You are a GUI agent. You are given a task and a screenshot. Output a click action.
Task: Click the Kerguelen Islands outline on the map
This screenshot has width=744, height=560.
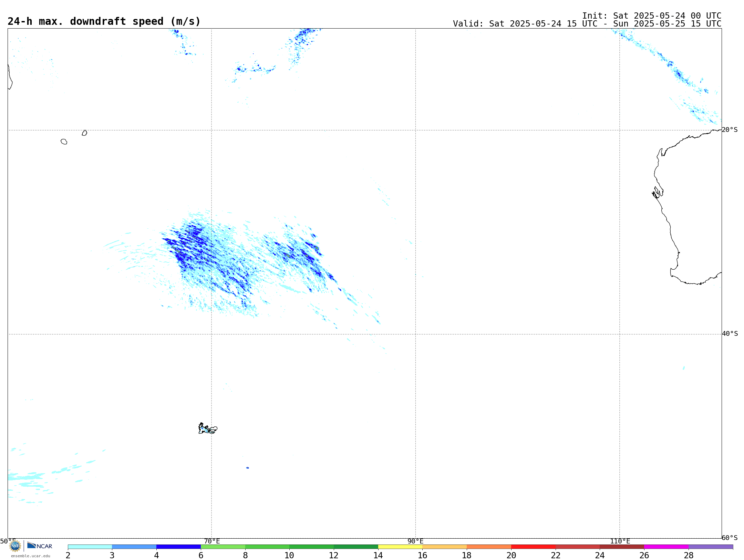tap(207, 429)
